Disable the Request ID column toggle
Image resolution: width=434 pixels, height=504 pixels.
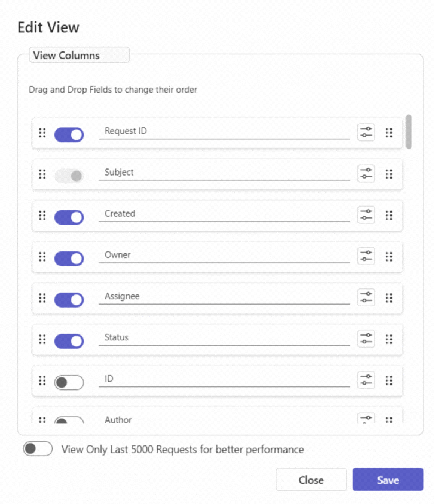coord(69,135)
